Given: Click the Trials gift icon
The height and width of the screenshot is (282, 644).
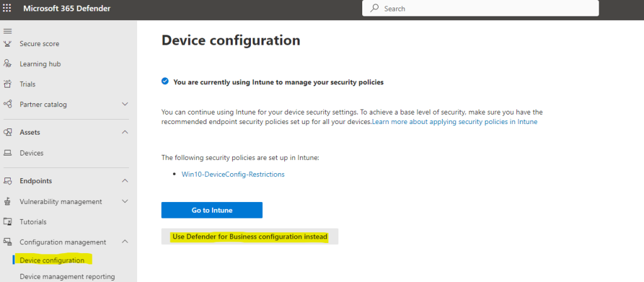Looking at the screenshot, I should pyautogui.click(x=8, y=84).
